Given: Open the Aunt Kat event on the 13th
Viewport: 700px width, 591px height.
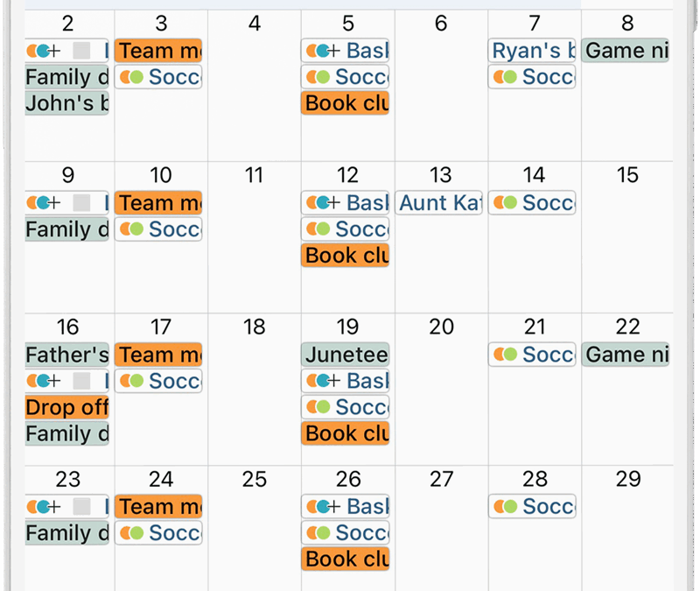Looking at the screenshot, I should [439, 203].
